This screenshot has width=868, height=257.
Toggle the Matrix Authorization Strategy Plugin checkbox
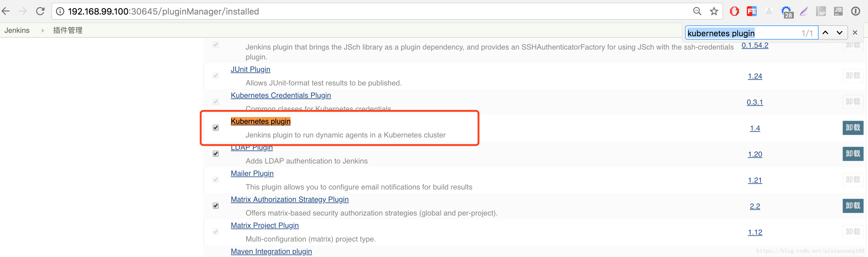coord(216,206)
